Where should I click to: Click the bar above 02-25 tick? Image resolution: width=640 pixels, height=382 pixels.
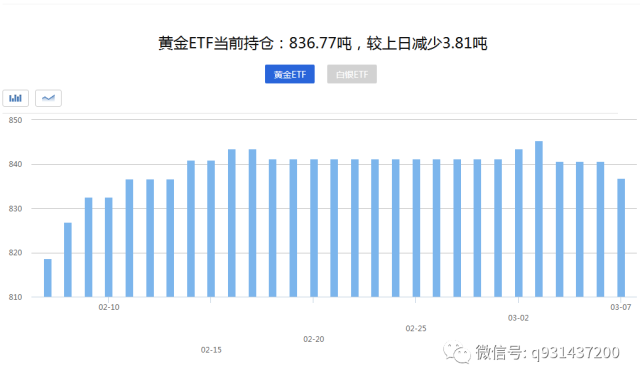[x=416, y=228]
